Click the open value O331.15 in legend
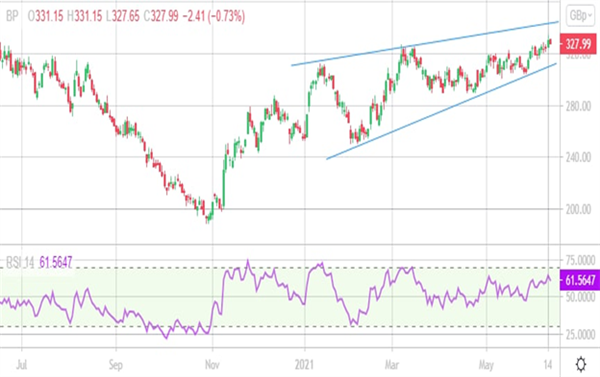The image size is (600, 377). click(x=46, y=16)
